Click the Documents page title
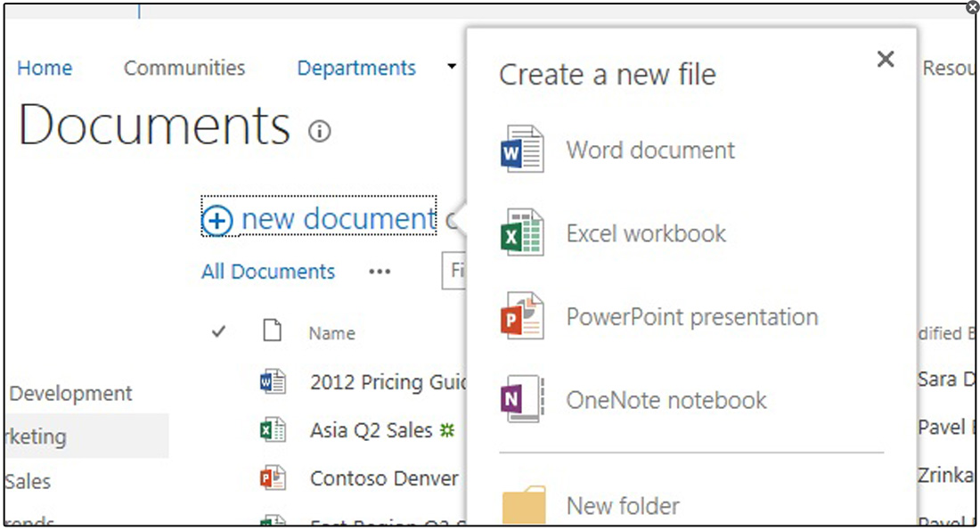 (x=155, y=126)
